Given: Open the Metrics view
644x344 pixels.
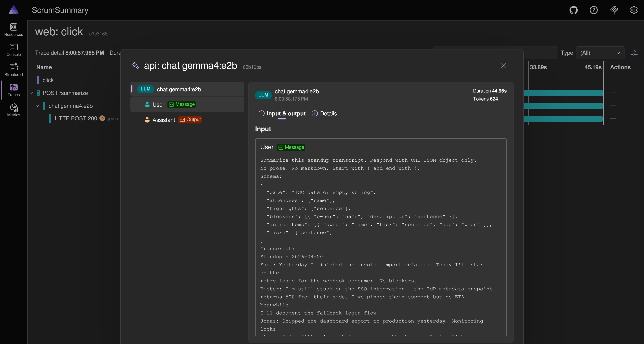Looking at the screenshot, I should tap(13, 110).
